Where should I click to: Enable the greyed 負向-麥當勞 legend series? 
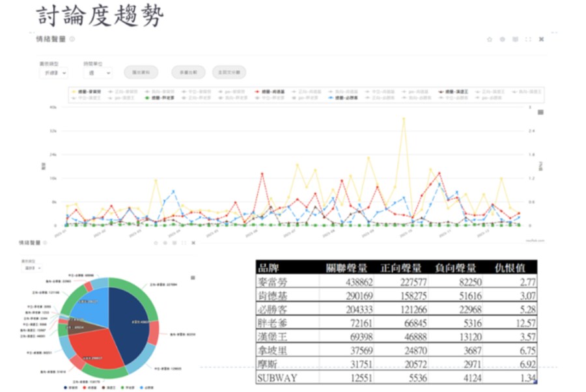(x=160, y=92)
